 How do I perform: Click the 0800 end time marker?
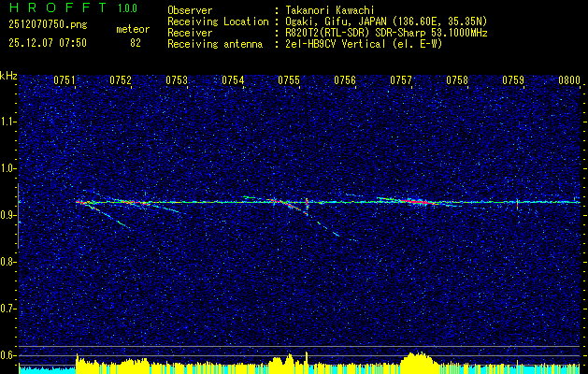(x=569, y=80)
